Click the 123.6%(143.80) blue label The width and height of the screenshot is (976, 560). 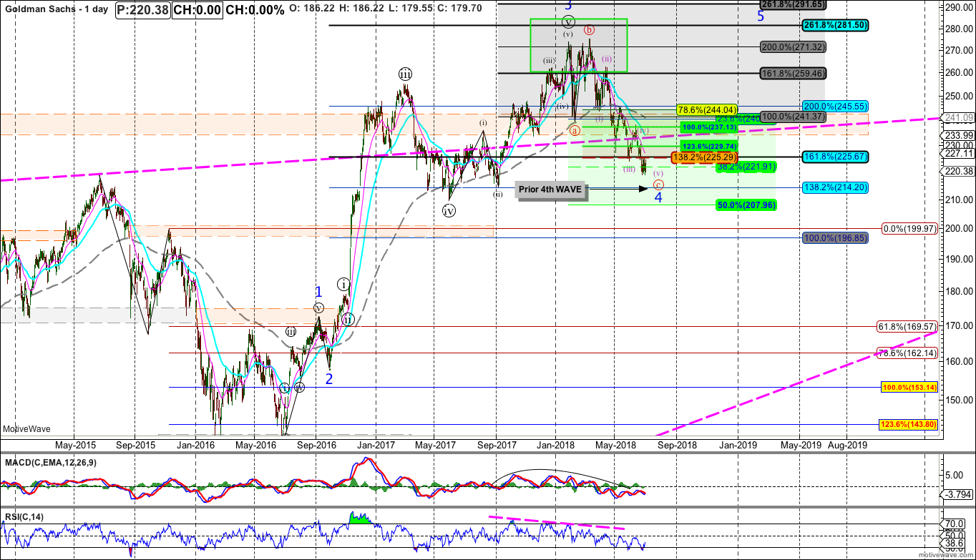[x=907, y=424]
